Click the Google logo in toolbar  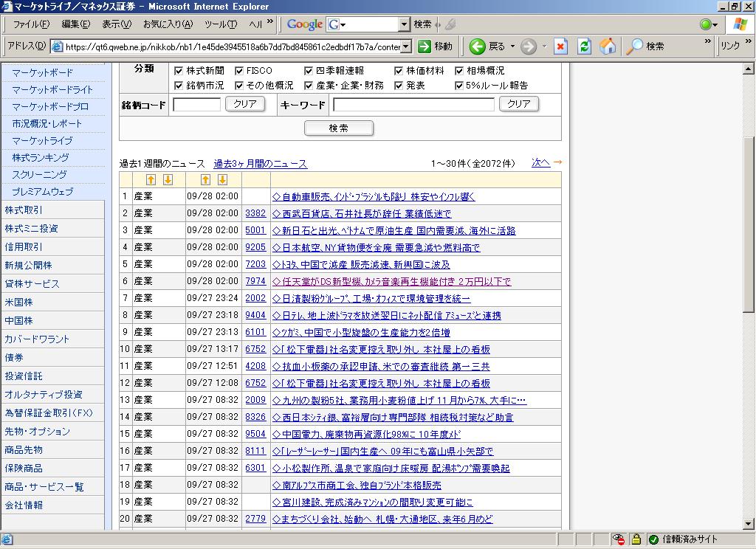[304, 24]
